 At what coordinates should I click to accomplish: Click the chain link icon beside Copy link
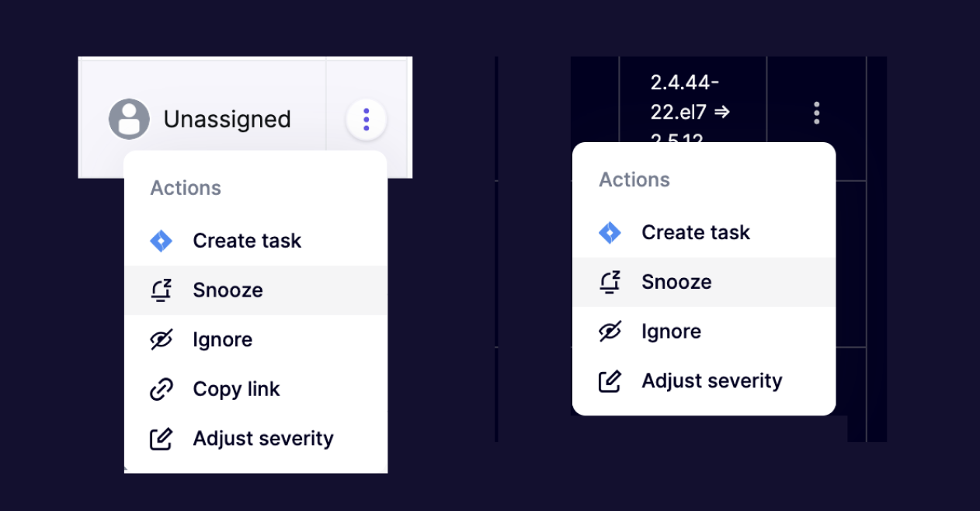coord(161,389)
